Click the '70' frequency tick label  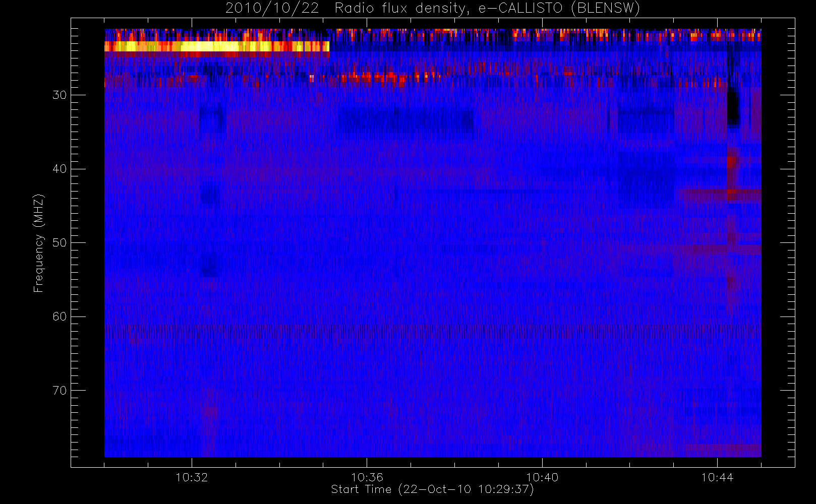coord(60,391)
